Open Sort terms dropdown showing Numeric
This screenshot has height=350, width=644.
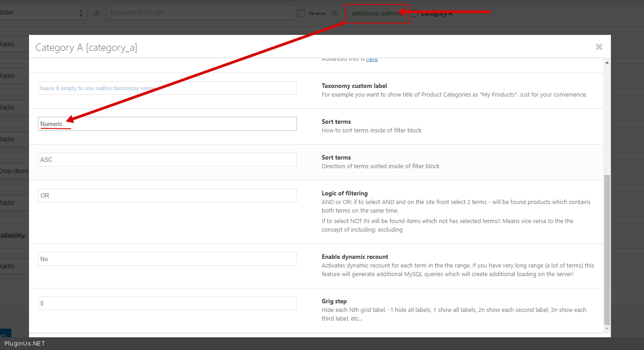click(167, 124)
